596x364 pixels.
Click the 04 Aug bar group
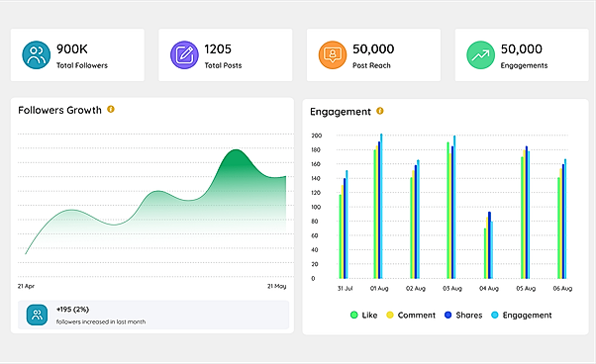(x=488, y=245)
